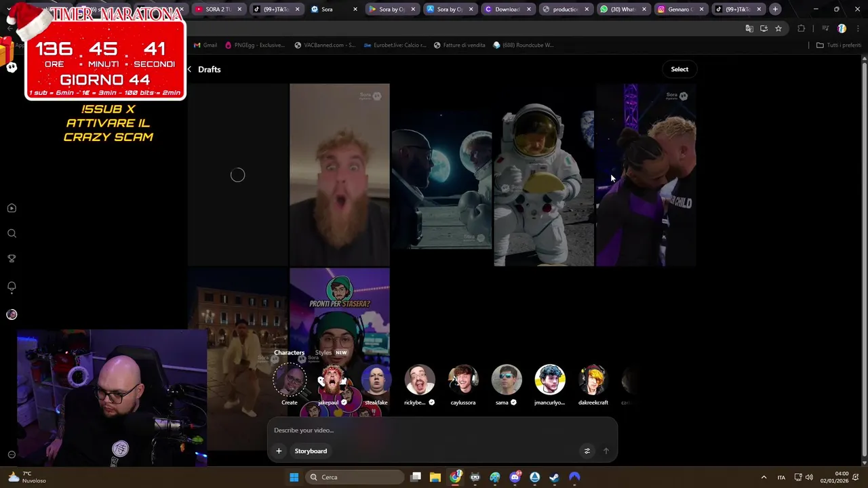868x488 pixels.
Task: Open the Gmail bookmark
Action: [x=205, y=45]
